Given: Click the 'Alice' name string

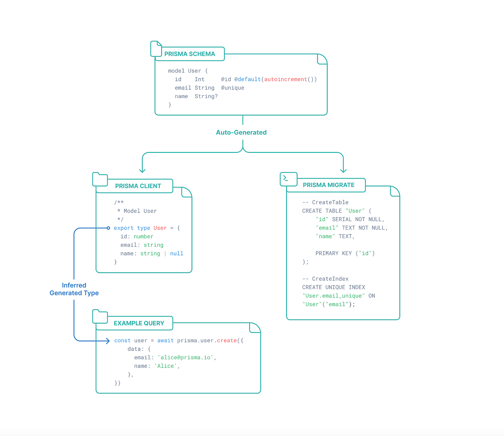Looking at the screenshot, I should point(166,366).
